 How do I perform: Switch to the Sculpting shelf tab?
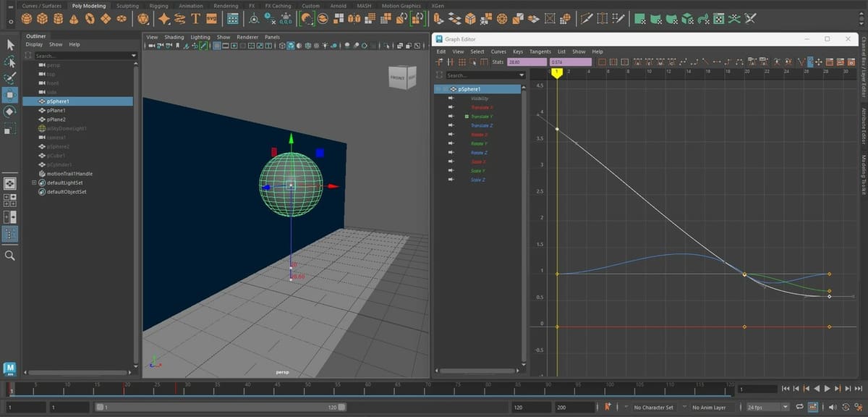(x=127, y=6)
